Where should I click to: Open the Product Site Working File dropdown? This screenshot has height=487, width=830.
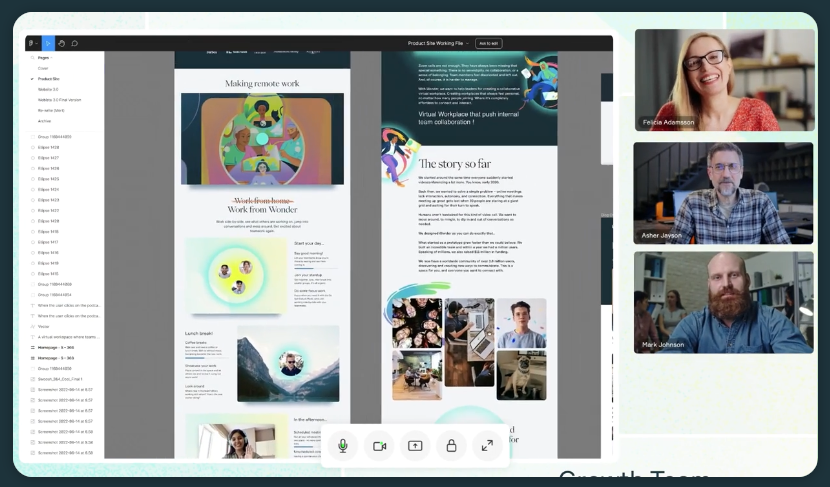tap(437, 43)
